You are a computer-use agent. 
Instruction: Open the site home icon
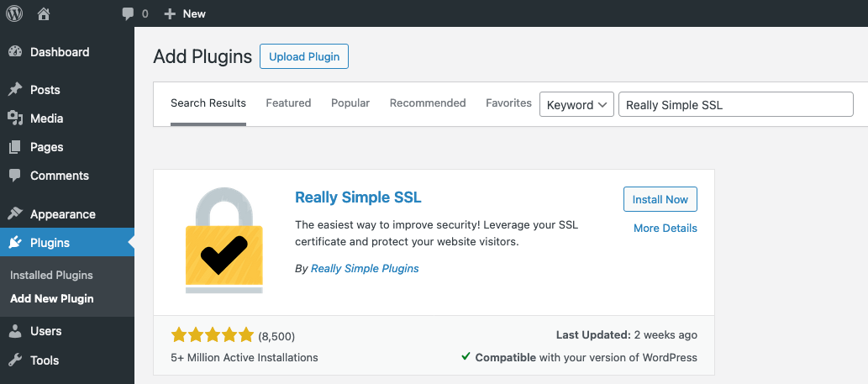click(44, 13)
